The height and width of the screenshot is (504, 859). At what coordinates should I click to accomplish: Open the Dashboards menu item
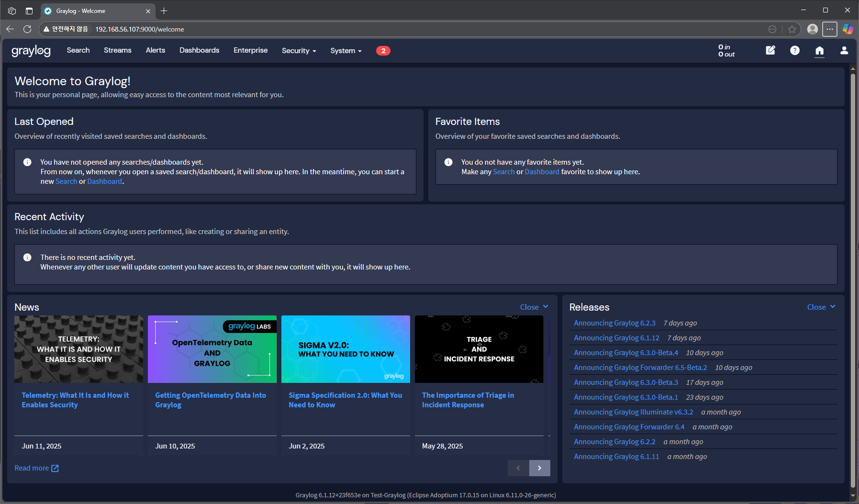199,50
